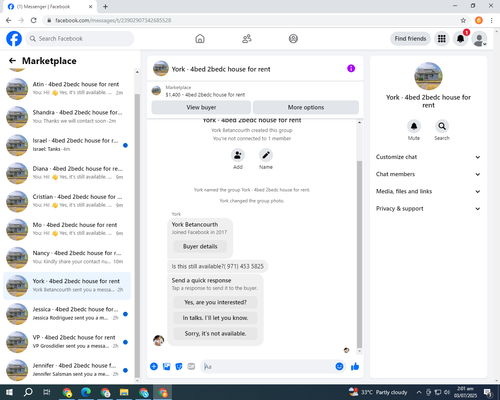This screenshot has width=500, height=400.
Task: Click the chat messages scrollbar
Action: (x=359, y=255)
